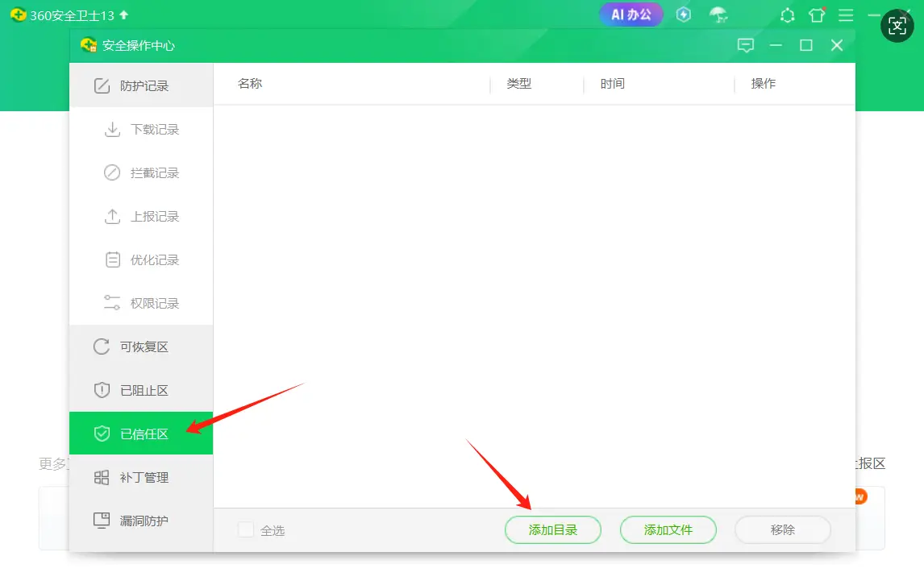Switch to 可恢复区 tab
This screenshot has height=581, width=924.
click(144, 347)
